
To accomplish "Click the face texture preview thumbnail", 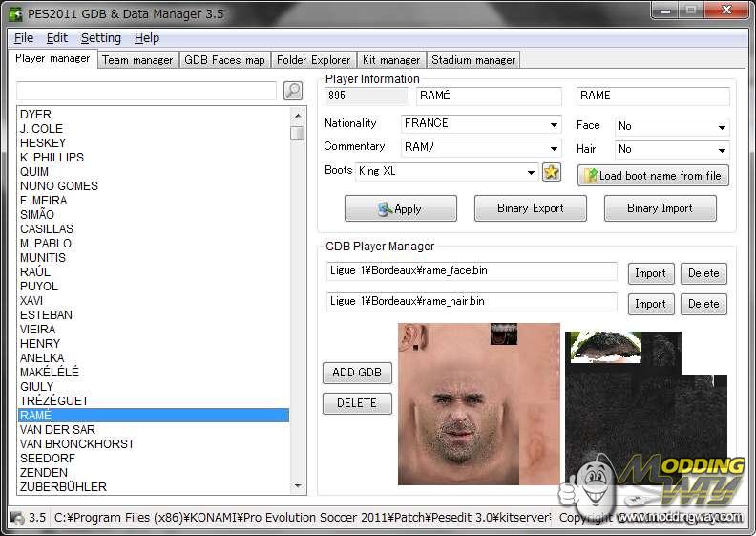I will (478, 403).
